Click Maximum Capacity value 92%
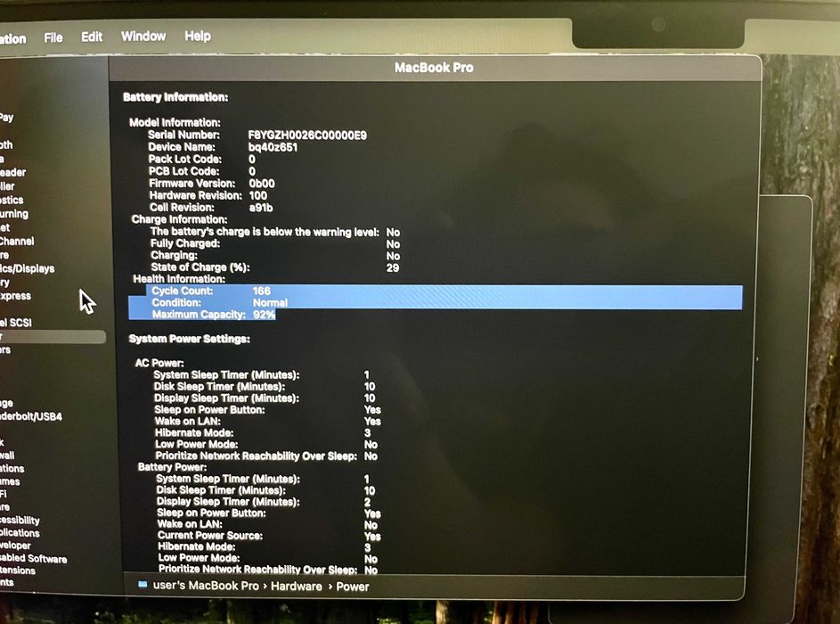The width and height of the screenshot is (840, 624). point(264,314)
